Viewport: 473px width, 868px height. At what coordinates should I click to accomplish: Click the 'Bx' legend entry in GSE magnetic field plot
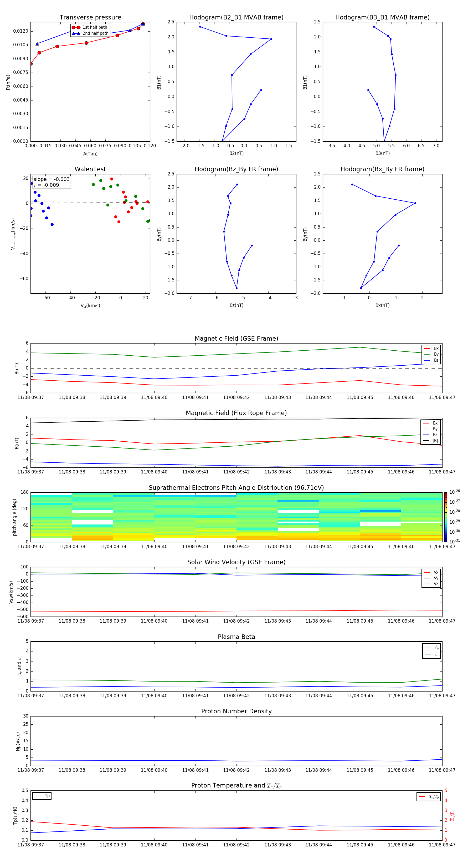click(431, 349)
